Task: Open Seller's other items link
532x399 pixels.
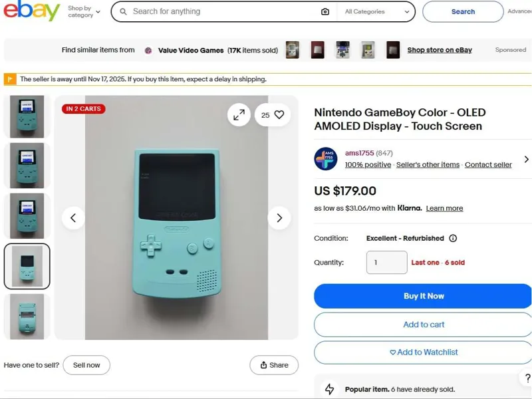Action: point(428,165)
